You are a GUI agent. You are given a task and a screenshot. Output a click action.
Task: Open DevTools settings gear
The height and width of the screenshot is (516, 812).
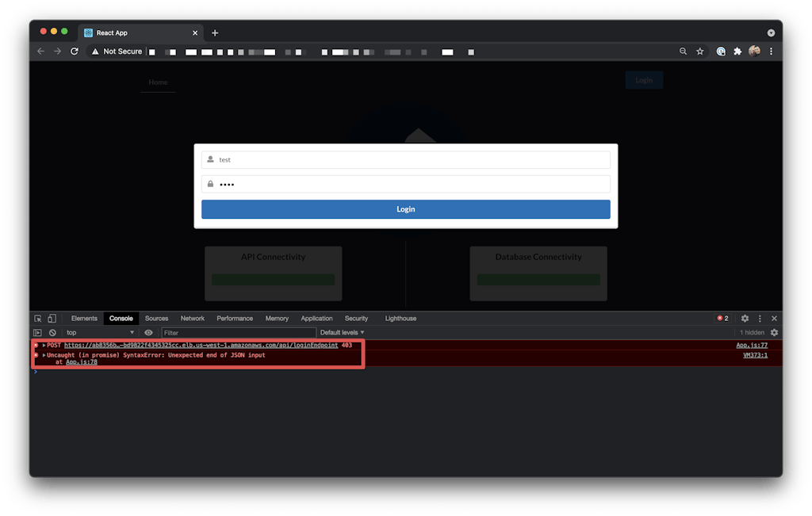(745, 319)
